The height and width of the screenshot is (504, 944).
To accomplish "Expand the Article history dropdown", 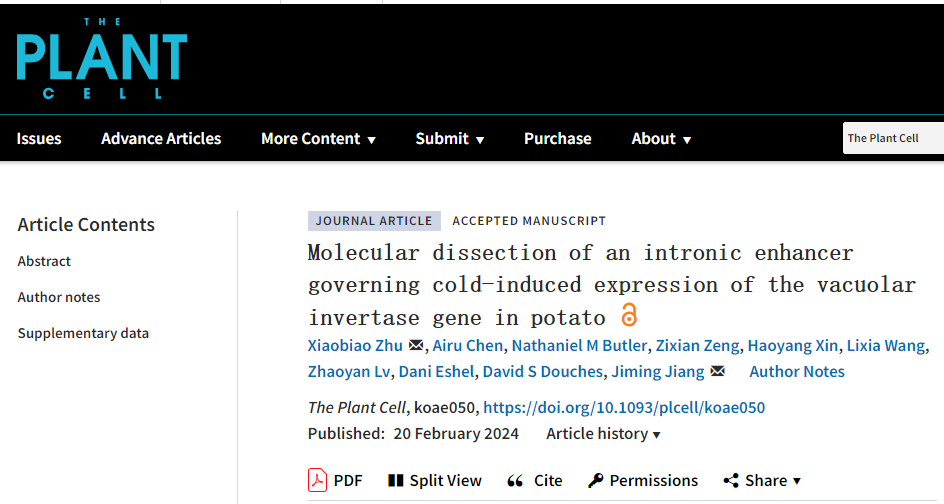I will pyautogui.click(x=603, y=434).
